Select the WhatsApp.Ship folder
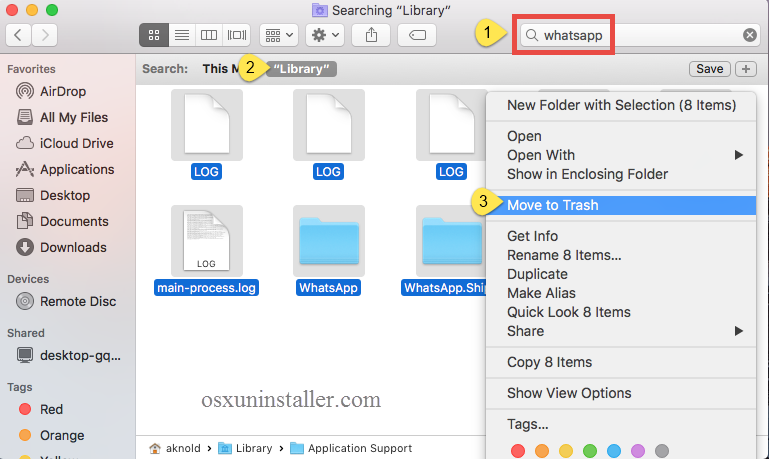769x459 pixels. 444,250
